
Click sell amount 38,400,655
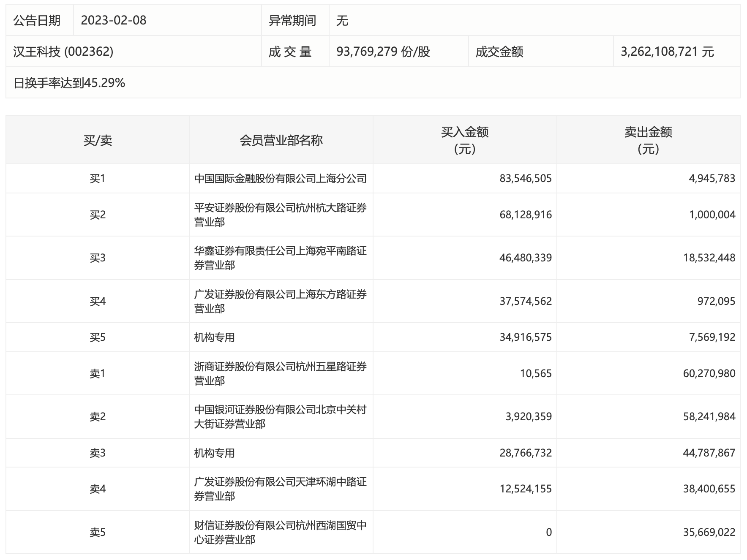click(x=709, y=489)
